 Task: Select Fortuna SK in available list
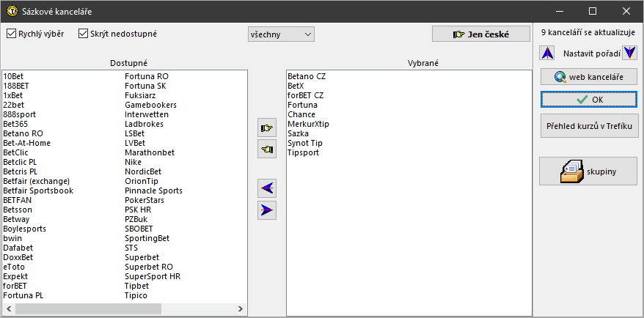pos(145,86)
